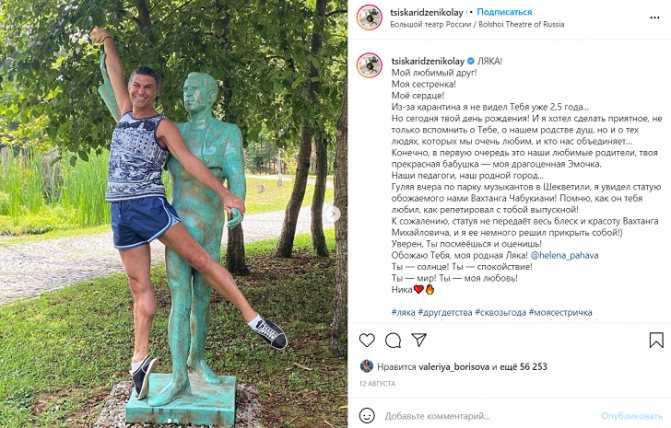
Task: Like the post with heart icon
Action: pyautogui.click(x=367, y=340)
